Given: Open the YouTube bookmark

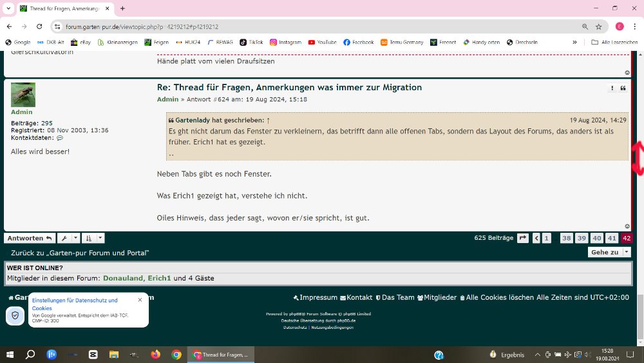Looking at the screenshot, I should 322,42.
